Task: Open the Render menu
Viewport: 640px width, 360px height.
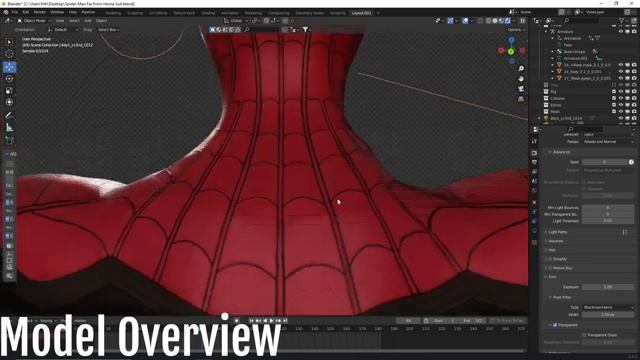Action: 40,12
